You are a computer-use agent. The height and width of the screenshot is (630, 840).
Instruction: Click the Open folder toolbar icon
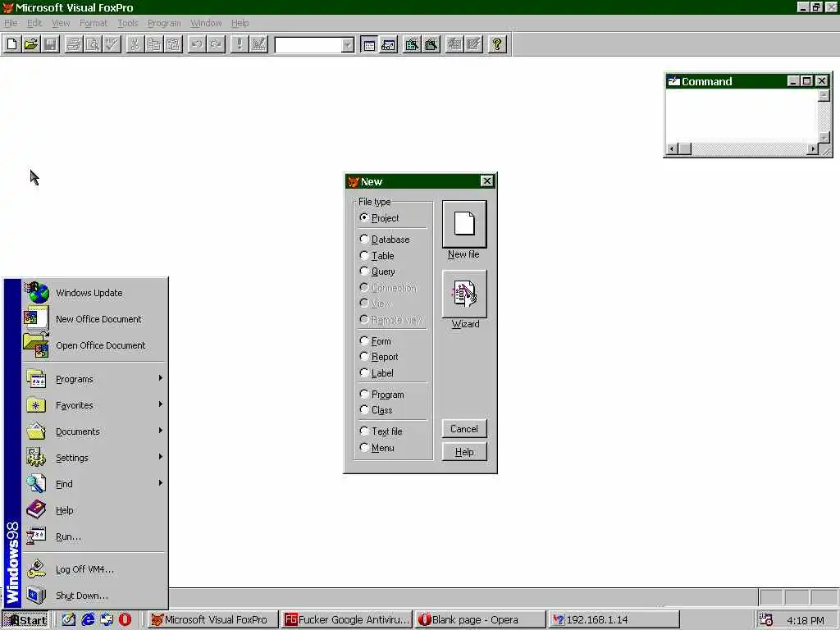click(x=31, y=44)
